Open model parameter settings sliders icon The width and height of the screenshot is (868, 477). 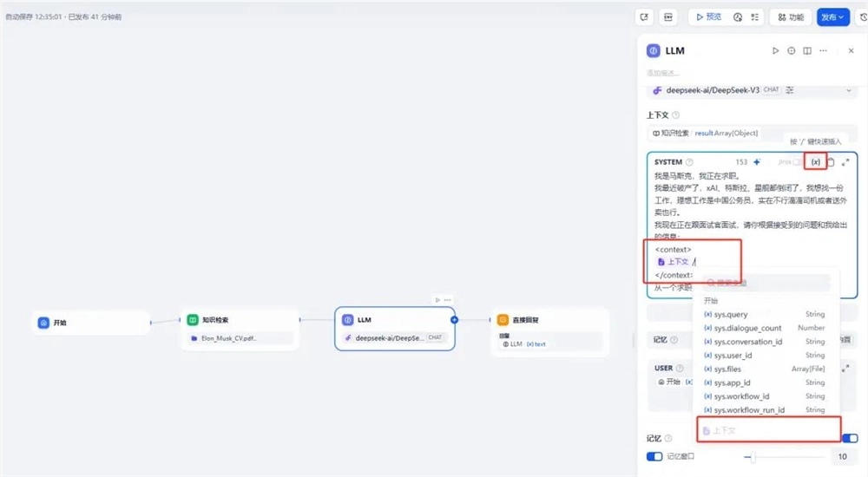coord(790,89)
